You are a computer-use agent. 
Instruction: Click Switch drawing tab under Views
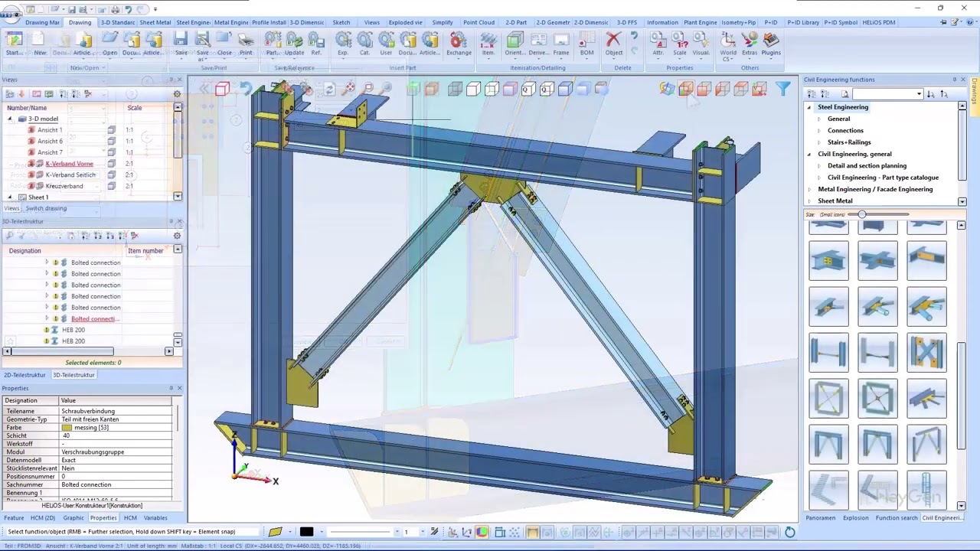point(46,208)
